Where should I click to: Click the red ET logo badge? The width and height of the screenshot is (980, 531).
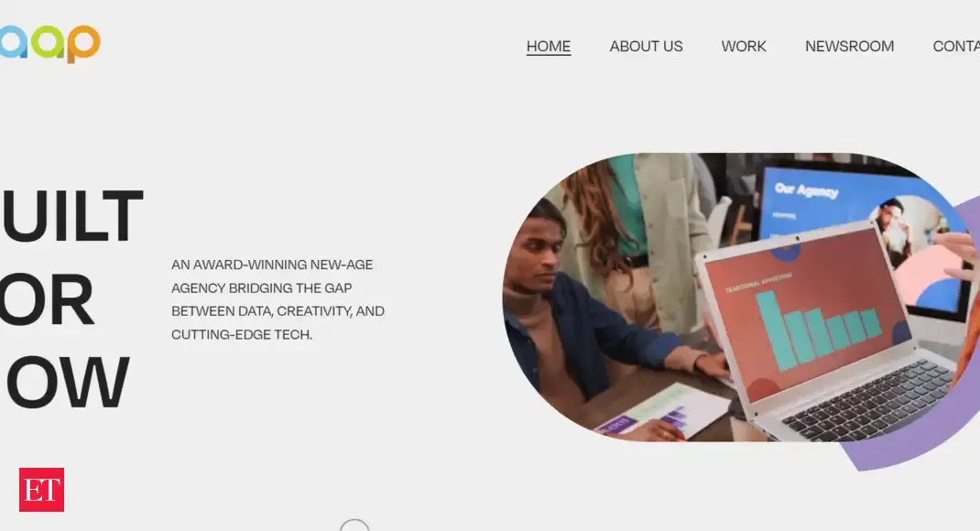point(41,490)
